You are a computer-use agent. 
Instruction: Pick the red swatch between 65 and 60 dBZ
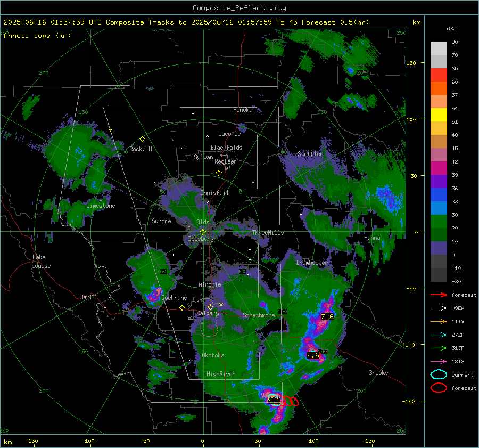(439, 75)
